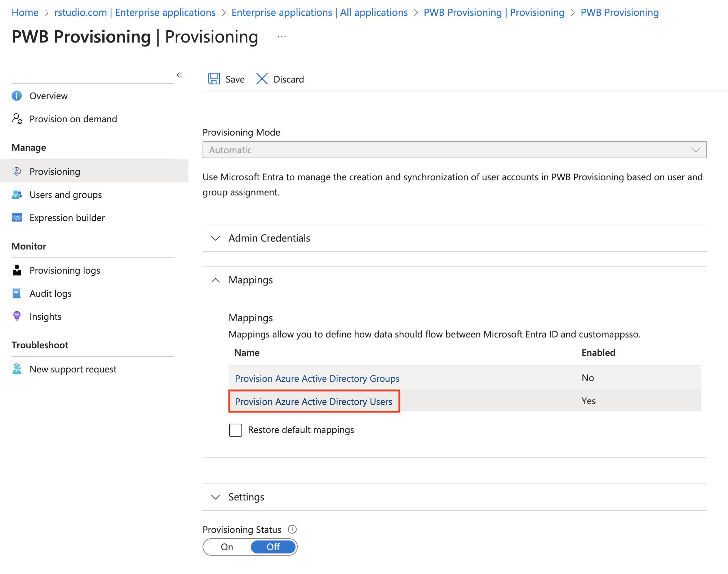The height and width of the screenshot is (574, 728).
Task: Open Insights menu item
Action: (45, 317)
